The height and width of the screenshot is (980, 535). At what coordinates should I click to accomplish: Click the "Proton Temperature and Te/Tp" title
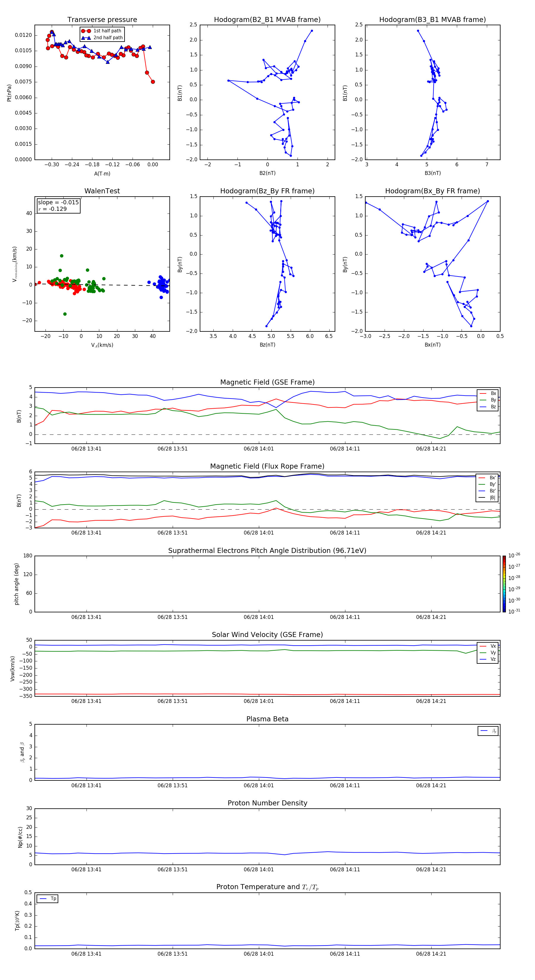267,887
